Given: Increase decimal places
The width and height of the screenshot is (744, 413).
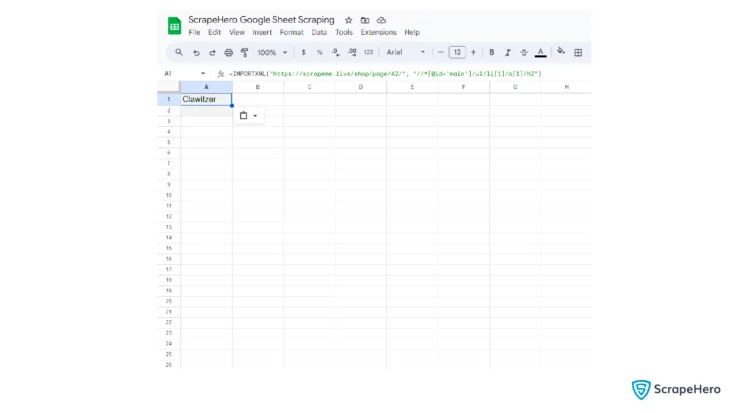Looking at the screenshot, I should point(352,53).
